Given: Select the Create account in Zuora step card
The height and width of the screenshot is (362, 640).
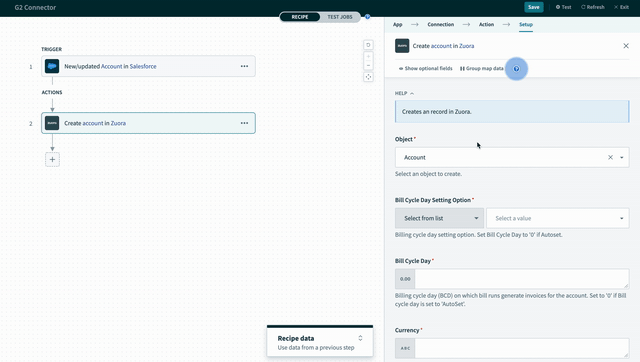Looking at the screenshot, I should click(x=148, y=123).
